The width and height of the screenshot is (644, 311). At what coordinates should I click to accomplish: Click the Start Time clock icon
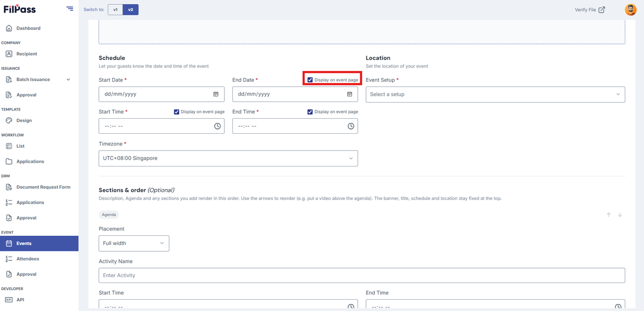(x=217, y=126)
